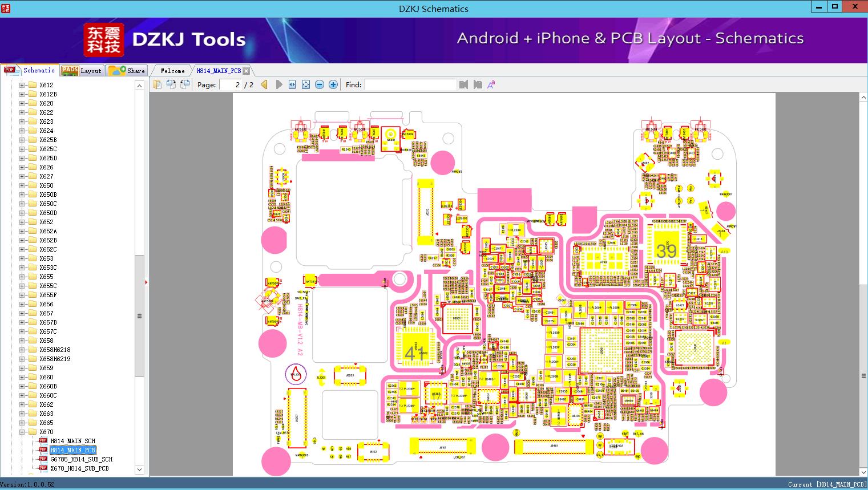Open the Share tab
This screenshot has height=490, width=868.
point(127,71)
